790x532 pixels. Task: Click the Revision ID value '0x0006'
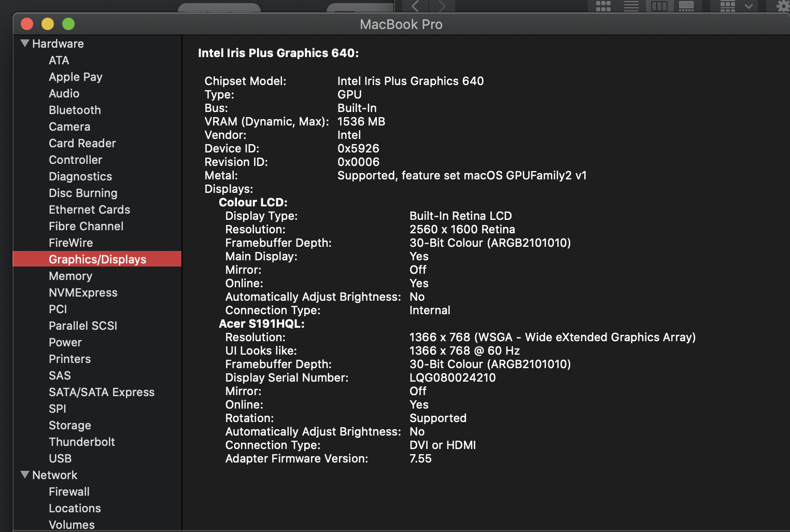point(359,162)
